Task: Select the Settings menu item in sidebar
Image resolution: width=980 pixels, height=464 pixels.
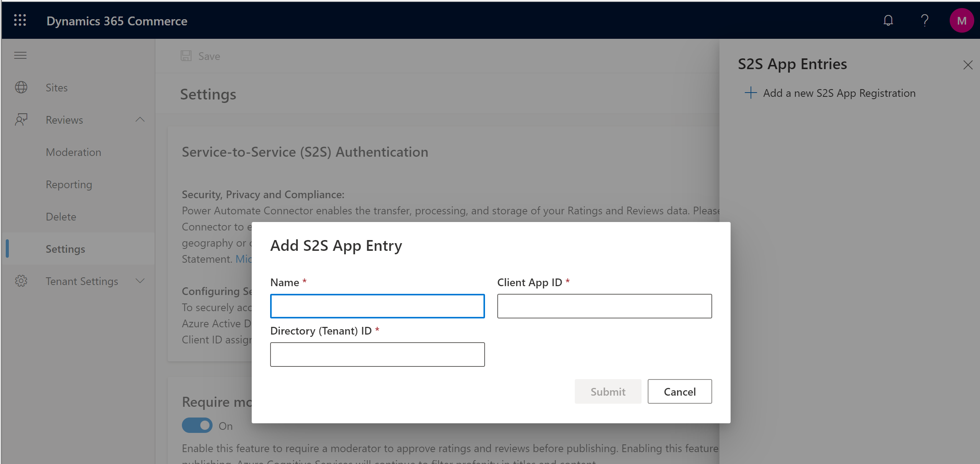Action: [66, 248]
